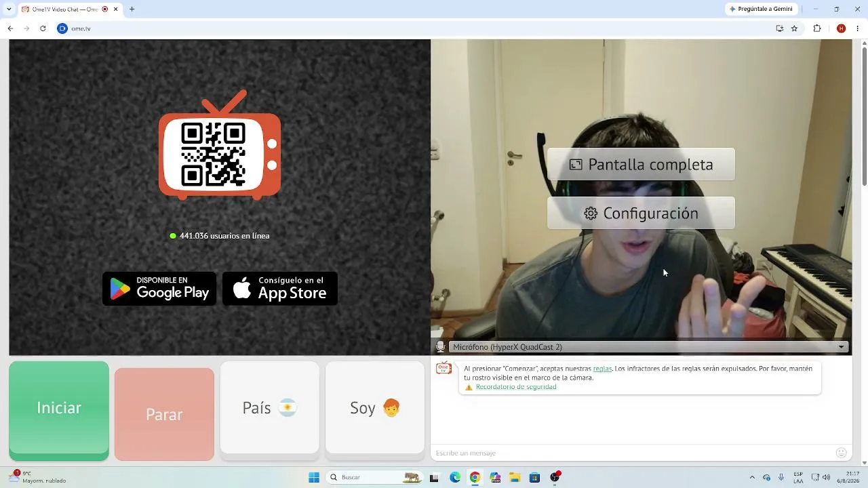Open the Windows Start menu

tap(314, 478)
